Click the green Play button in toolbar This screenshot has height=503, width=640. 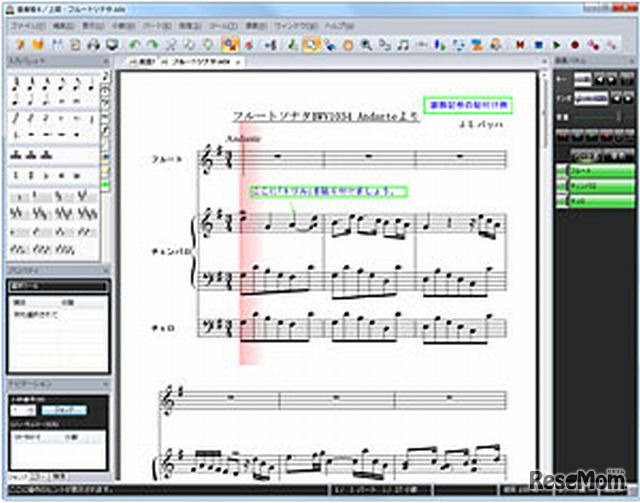558,45
